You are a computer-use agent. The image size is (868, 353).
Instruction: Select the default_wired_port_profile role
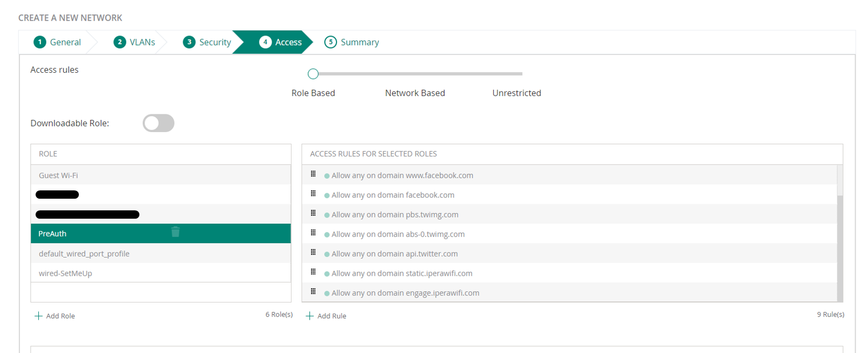[160, 253]
